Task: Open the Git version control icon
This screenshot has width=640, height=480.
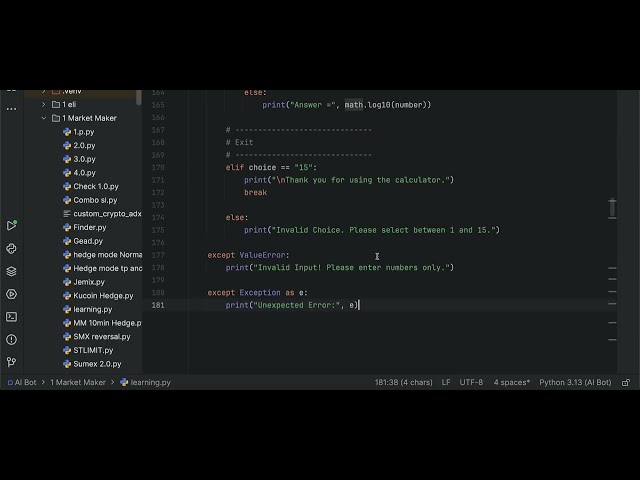Action: click(x=11, y=362)
